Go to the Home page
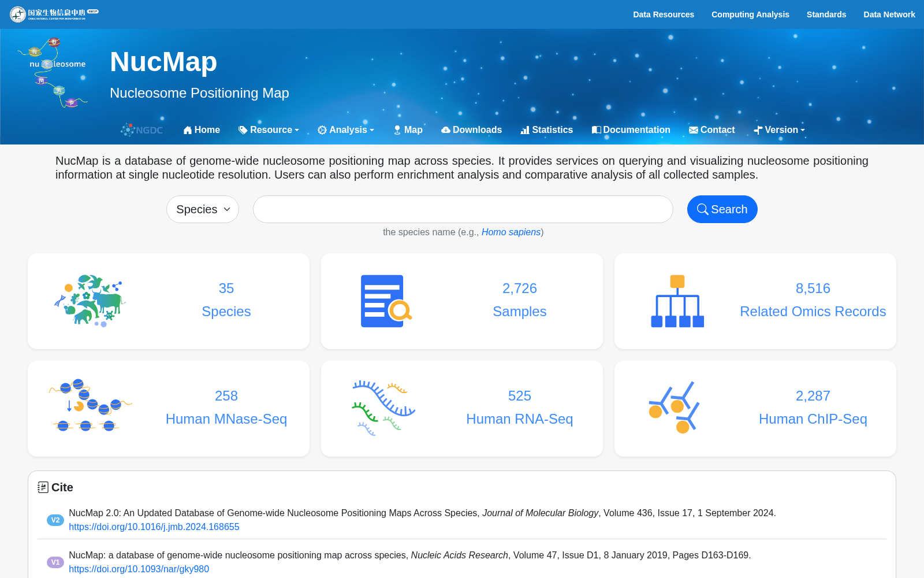The image size is (924, 578). tap(202, 130)
